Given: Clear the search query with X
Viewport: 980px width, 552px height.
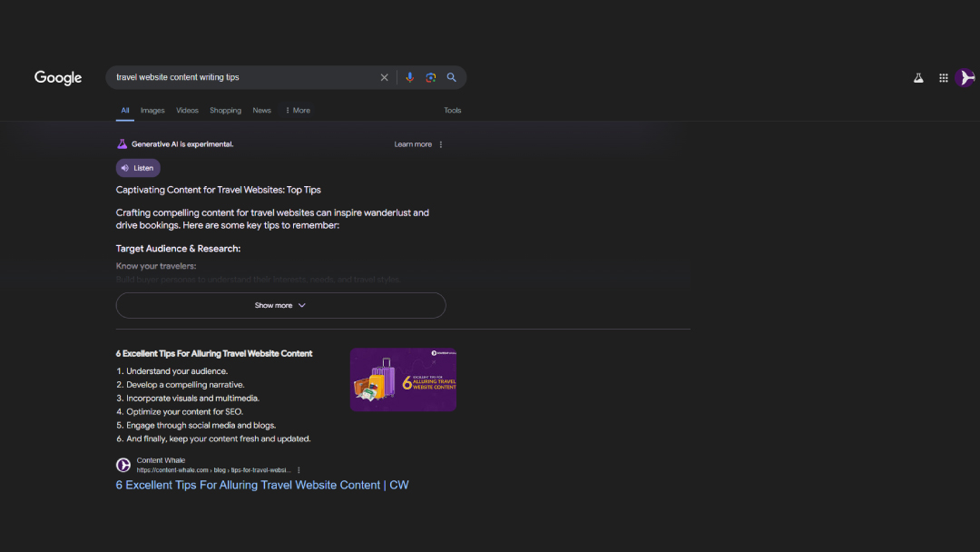Looking at the screenshot, I should pos(385,77).
